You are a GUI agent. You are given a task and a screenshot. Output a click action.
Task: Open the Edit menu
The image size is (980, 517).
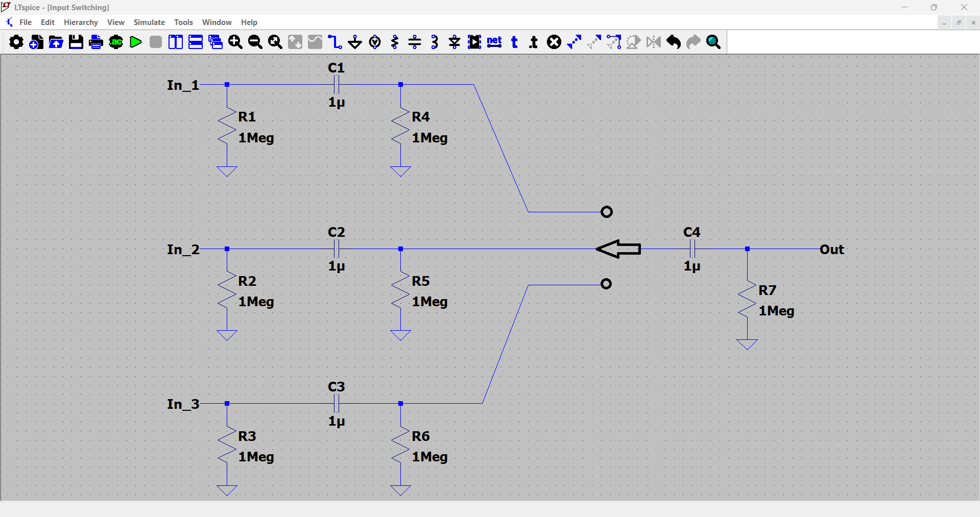[47, 22]
